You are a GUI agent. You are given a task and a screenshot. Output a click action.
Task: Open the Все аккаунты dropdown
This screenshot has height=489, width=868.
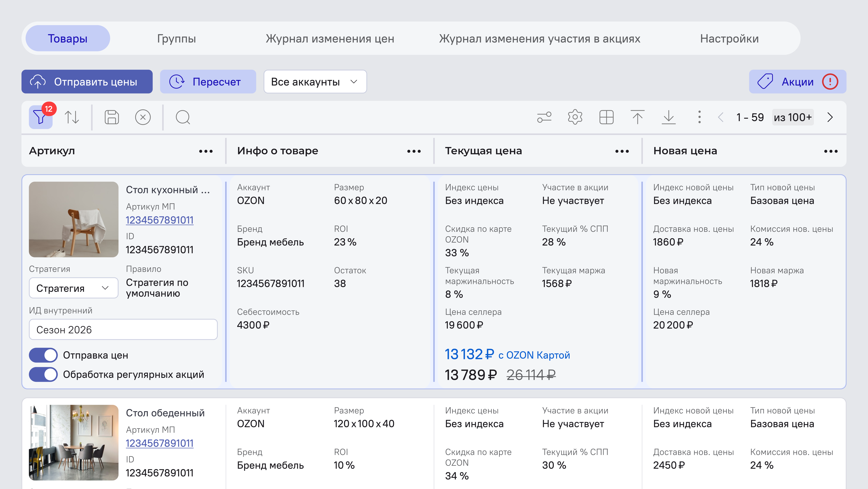pos(315,81)
